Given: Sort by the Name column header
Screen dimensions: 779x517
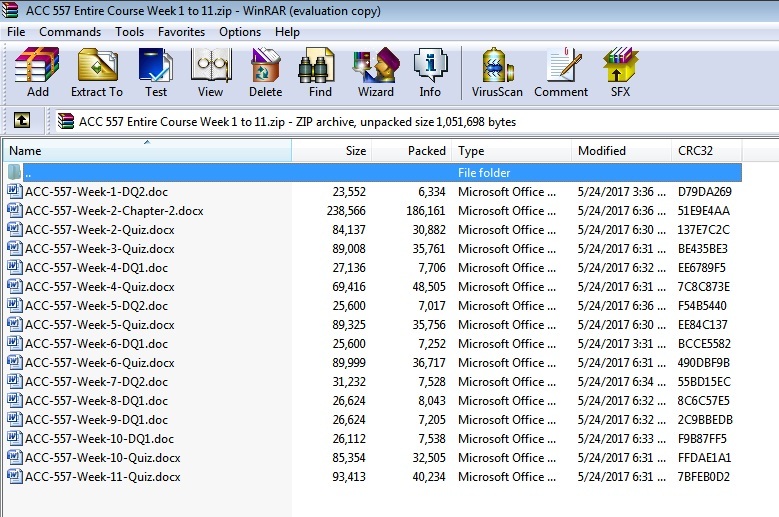Looking at the screenshot, I should (147, 150).
